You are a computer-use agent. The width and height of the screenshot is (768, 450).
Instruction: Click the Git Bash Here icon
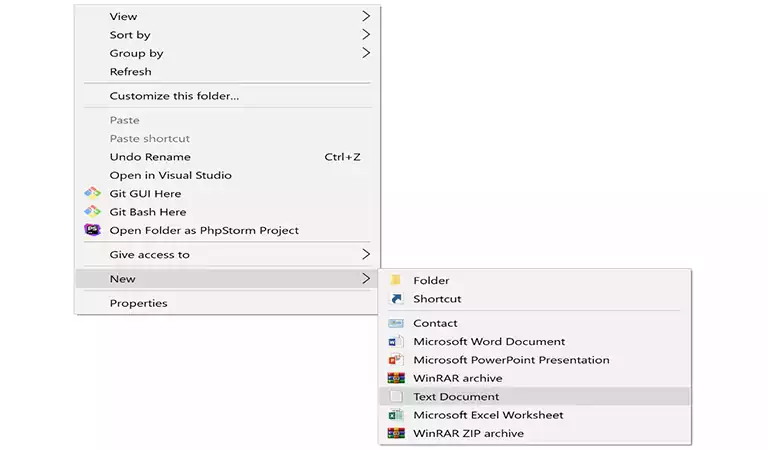click(92, 212)
